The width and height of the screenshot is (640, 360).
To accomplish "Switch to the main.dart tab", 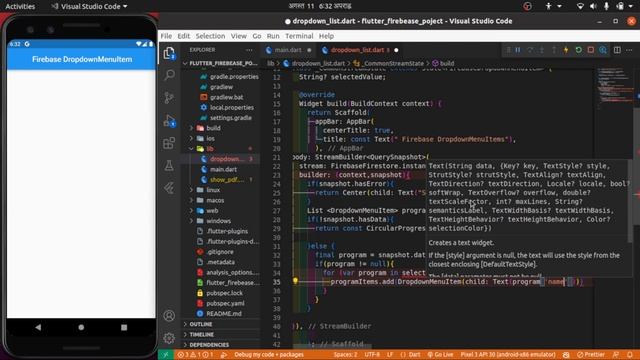I will pos(288,50).
